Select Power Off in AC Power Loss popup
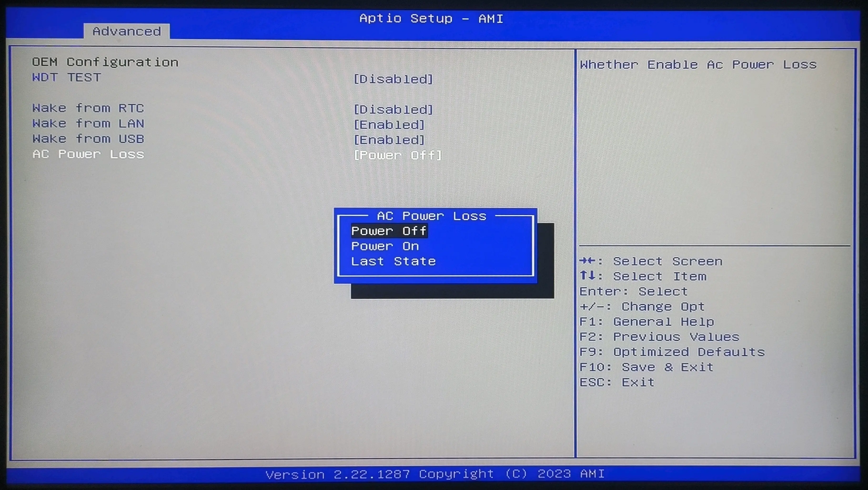The height and width of the screenshot is (490, 868). click(x=389, y=231)
